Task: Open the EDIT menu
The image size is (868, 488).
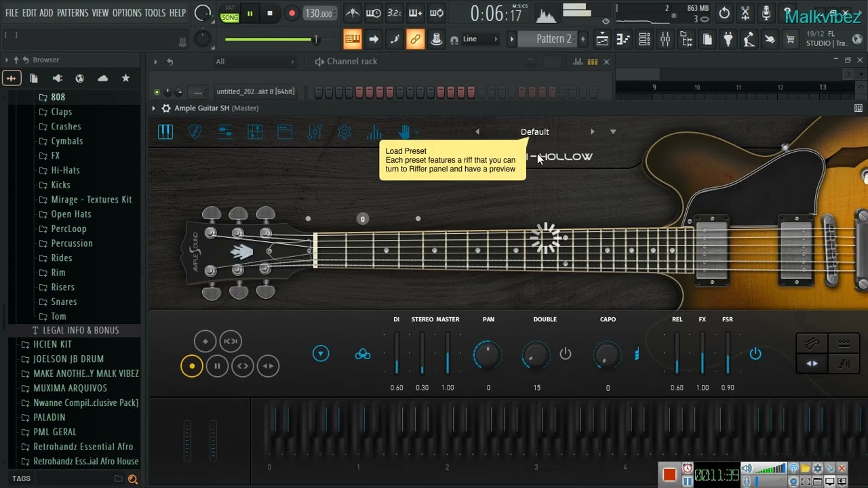Action: 29,13
